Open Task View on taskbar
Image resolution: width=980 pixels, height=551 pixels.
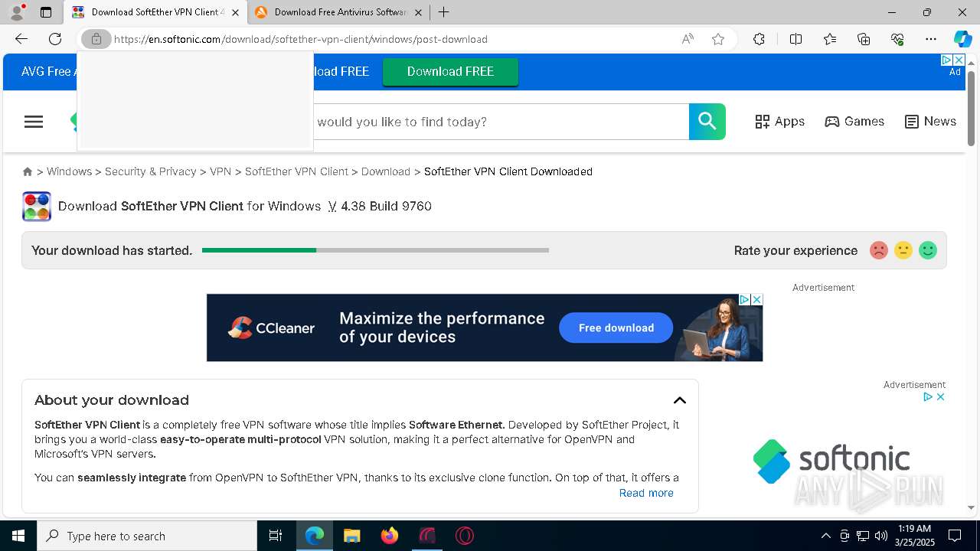[x=276, y=536]
